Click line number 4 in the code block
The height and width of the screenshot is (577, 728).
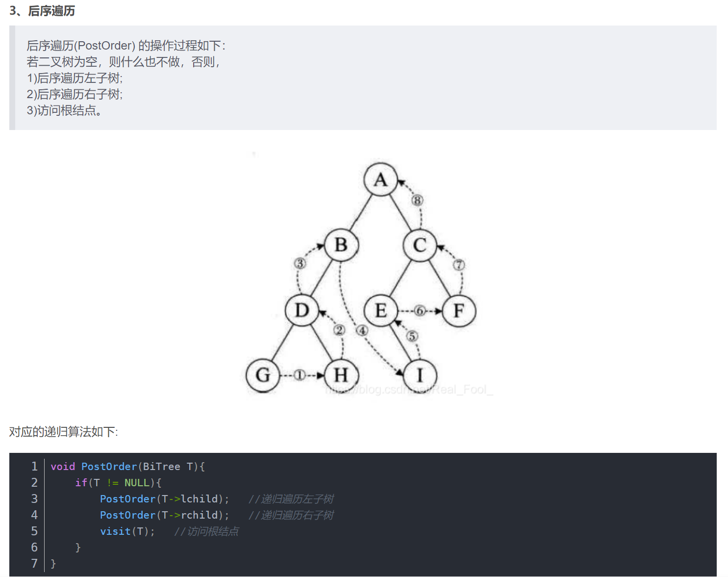[x=34, y=515]
